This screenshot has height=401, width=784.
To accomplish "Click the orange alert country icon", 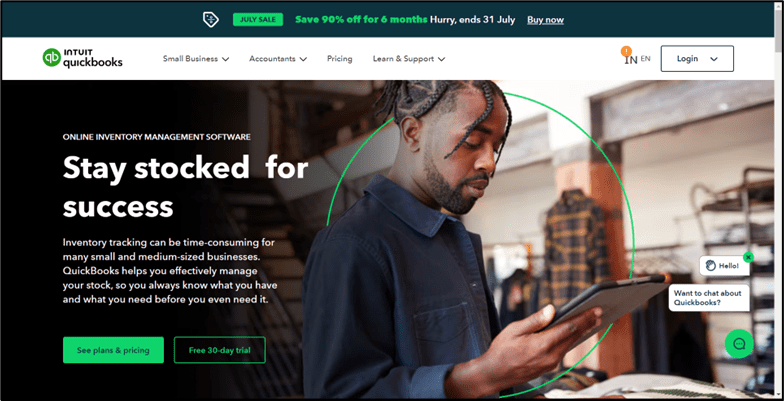I will (x=626, y=51).
